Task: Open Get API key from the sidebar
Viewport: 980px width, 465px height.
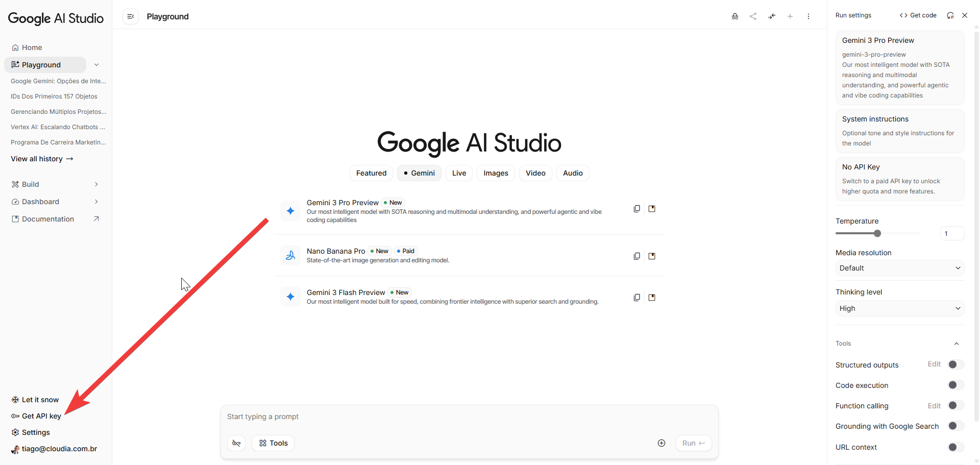Action: [x=36, y=416]
